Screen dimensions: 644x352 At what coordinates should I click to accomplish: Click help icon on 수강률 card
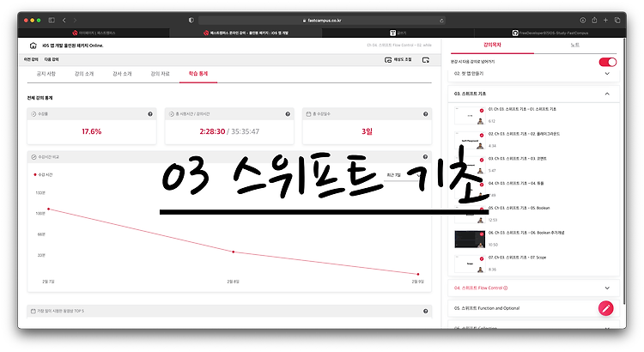coord(150,114)
